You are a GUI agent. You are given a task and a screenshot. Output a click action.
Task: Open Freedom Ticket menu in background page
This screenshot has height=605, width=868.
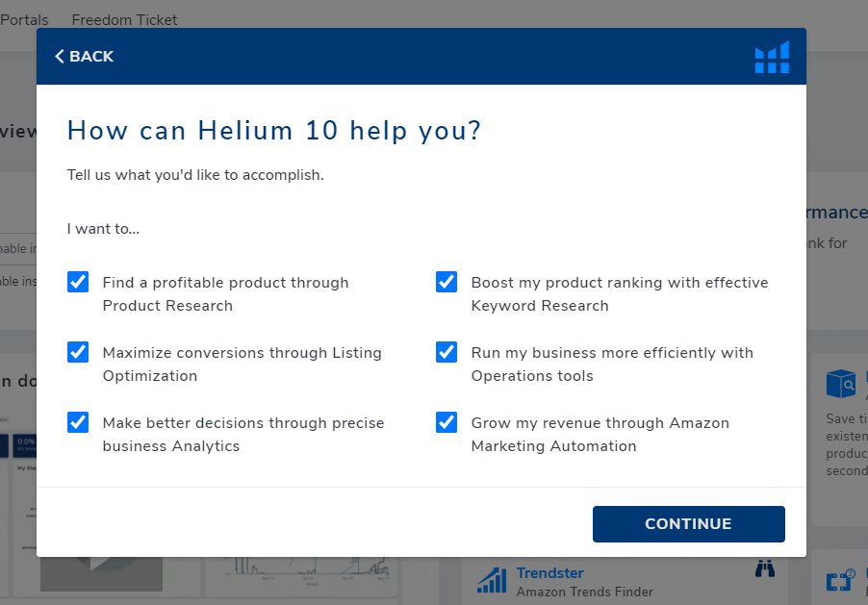coord(124,20)
